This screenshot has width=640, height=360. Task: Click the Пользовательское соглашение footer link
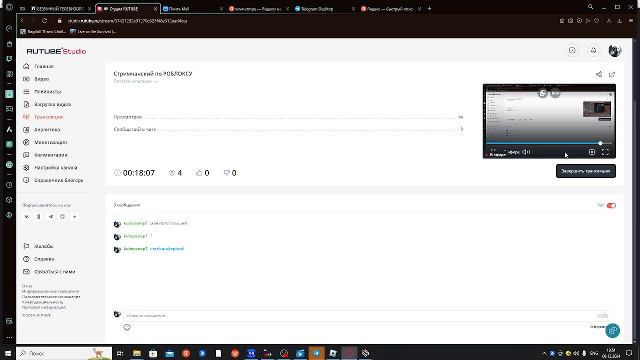click(51, 297)
